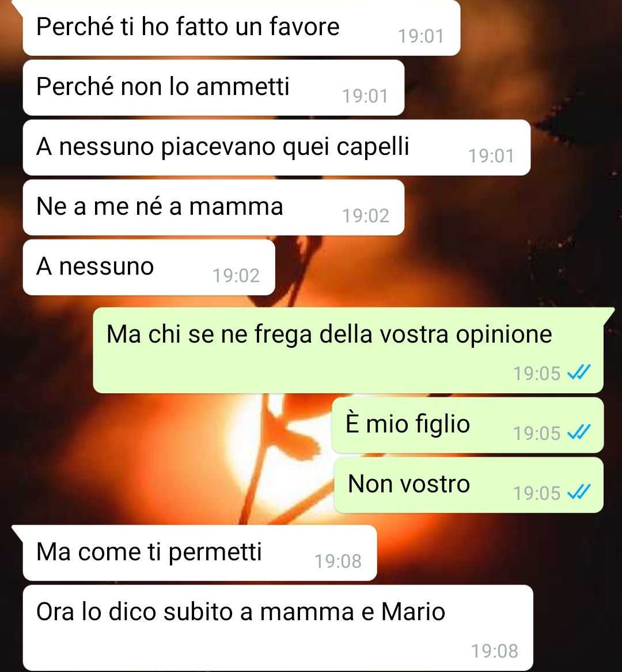
Task: Click the 19:08 timestamp of 'Ma come ti permetti'
Action: tap(338, 561)
